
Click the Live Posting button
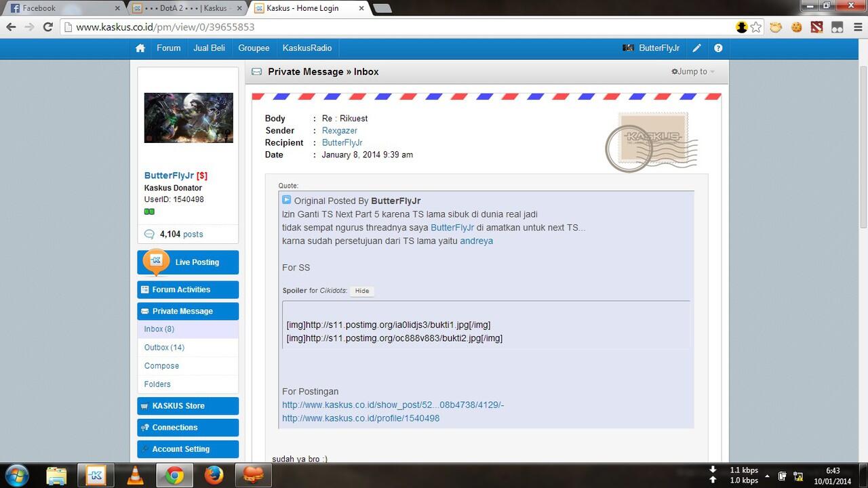[x=188, y=262]
